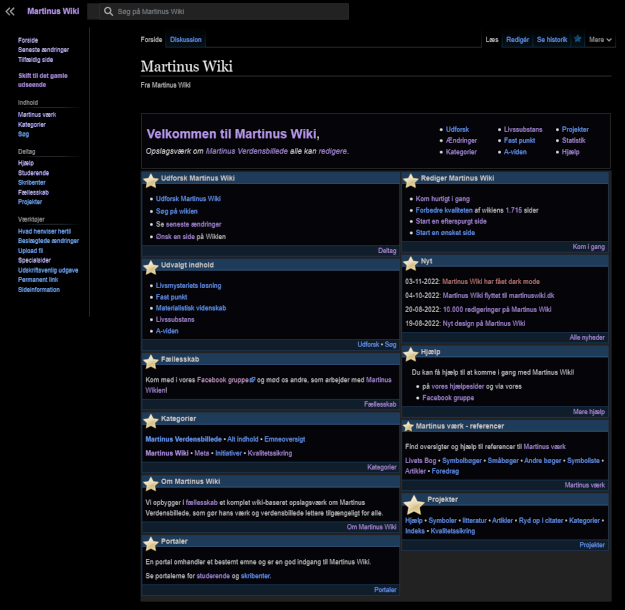Open Alle nyheder footer link
This screenshot has width=625, height=610.
(587, 338)
